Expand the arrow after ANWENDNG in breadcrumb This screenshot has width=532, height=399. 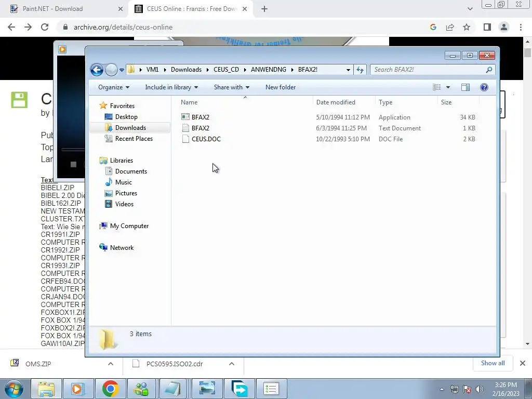(292, 70)
